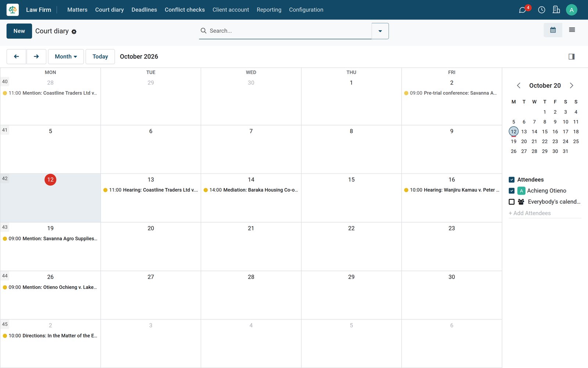
Task: Open the Court diary settings gear
Action: pos(74,32)
